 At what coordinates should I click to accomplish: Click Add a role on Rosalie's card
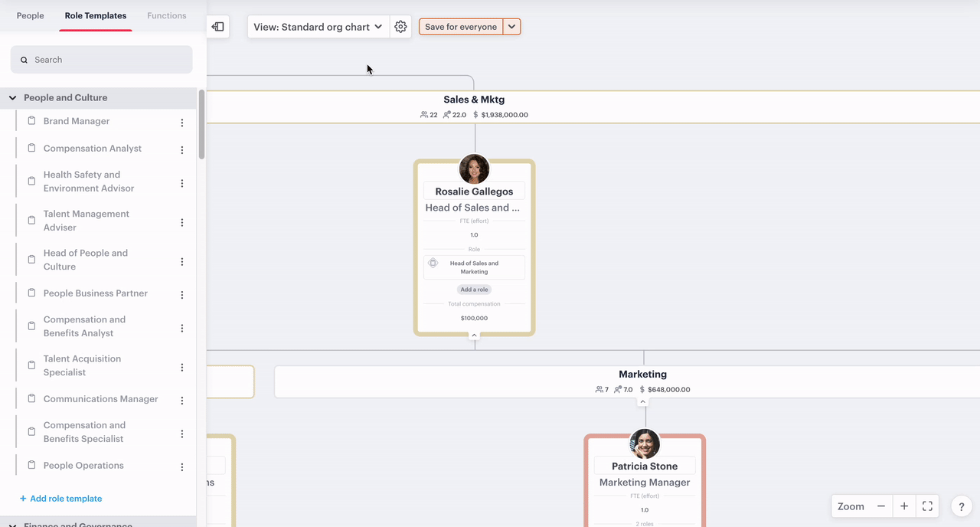tap(474, 290)
